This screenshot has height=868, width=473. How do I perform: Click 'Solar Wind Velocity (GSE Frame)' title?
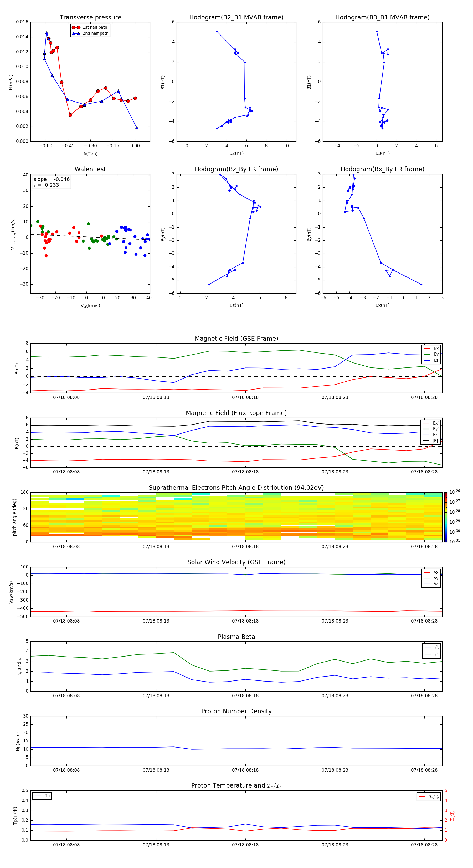[x=236, y=562]
